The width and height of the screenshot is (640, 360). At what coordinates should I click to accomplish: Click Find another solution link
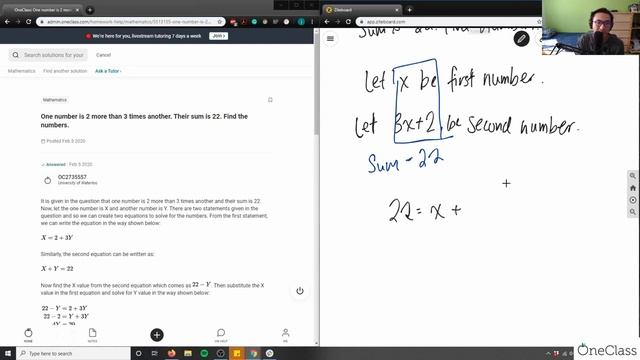click(65, 71)
